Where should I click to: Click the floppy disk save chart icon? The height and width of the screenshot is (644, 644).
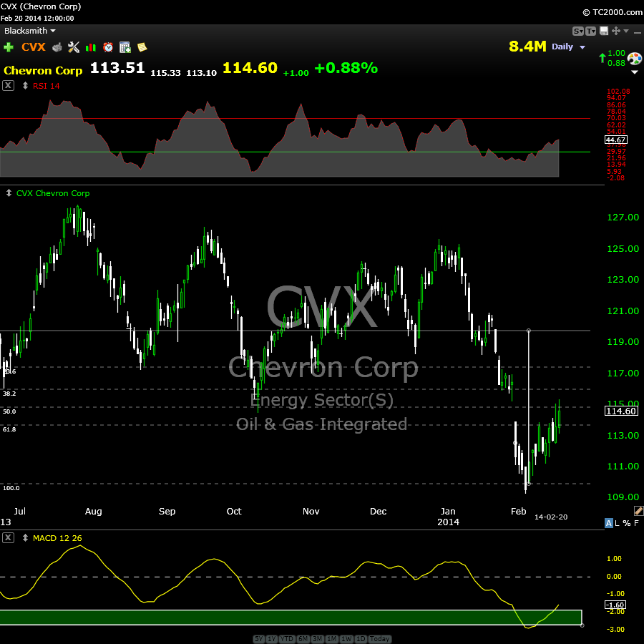(604, 31)
